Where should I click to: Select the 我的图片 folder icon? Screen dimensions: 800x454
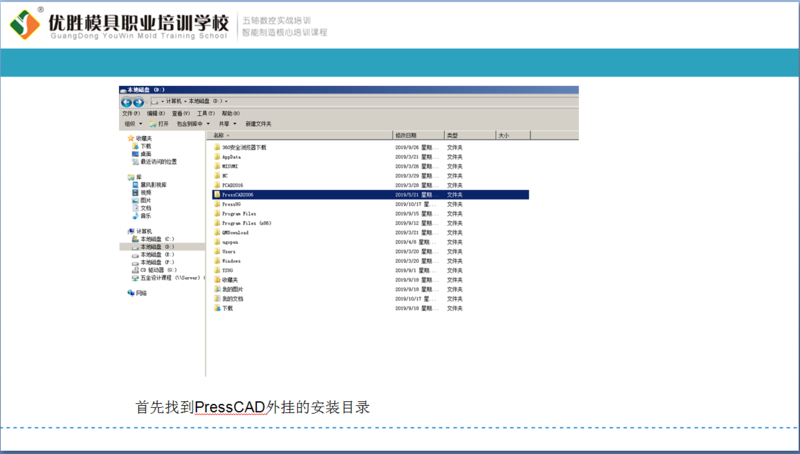(217, 289)
